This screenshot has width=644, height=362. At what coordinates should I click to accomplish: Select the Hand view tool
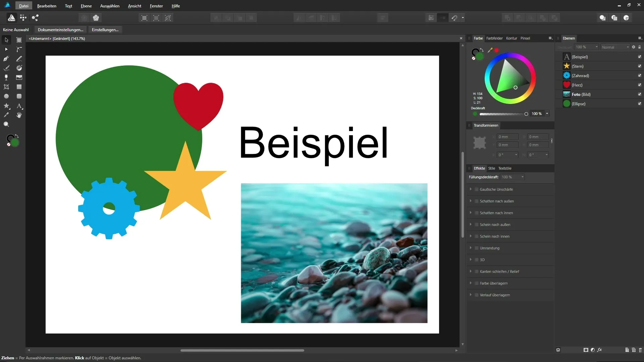[19, 115]
